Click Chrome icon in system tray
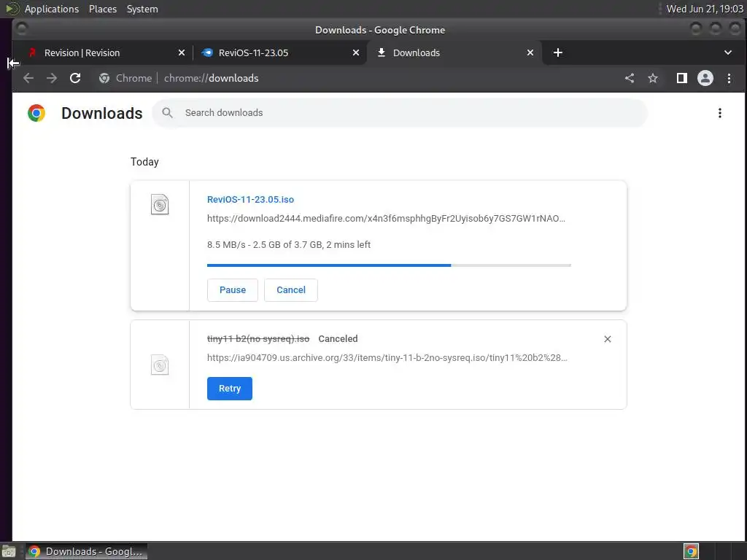The image size is (747, 560). pyautogui.click(x=692, y=551)
